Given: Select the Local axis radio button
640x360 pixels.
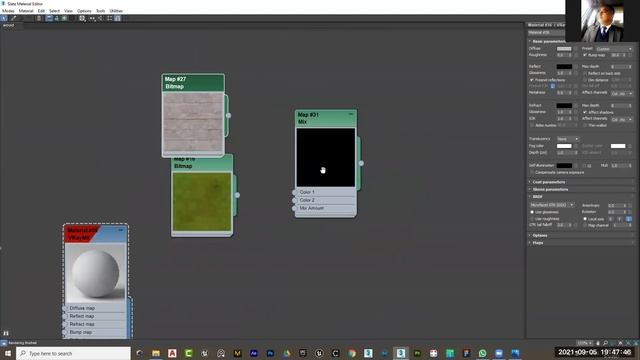Looking at the screenshot, I should pyautogui.click(x=585, y=219).
